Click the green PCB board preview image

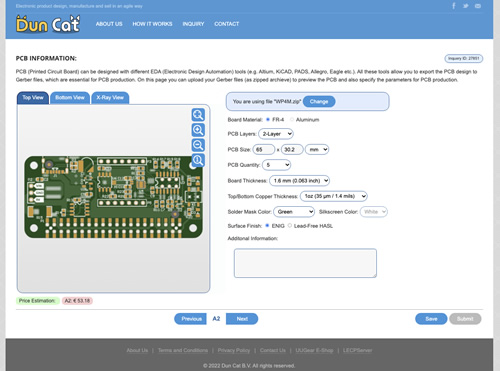click(113, 197)
